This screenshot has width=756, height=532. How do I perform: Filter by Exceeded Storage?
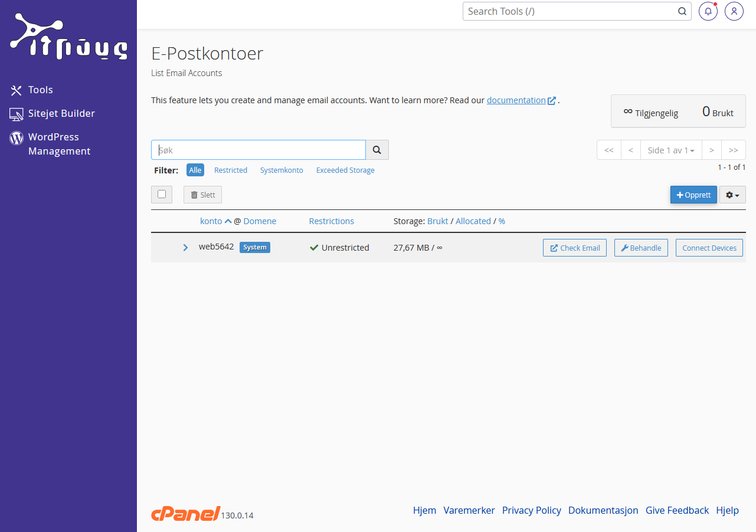point(345,170)
